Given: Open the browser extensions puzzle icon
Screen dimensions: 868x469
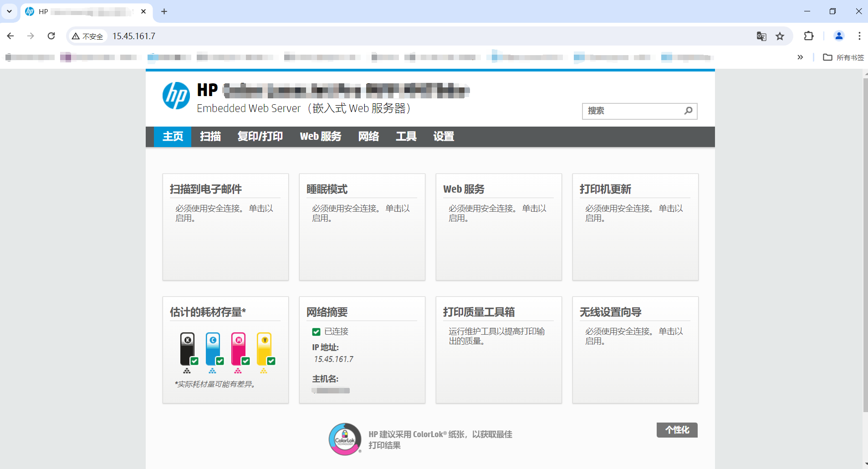Looking at the screenshot, I should (x=809, y=36).
